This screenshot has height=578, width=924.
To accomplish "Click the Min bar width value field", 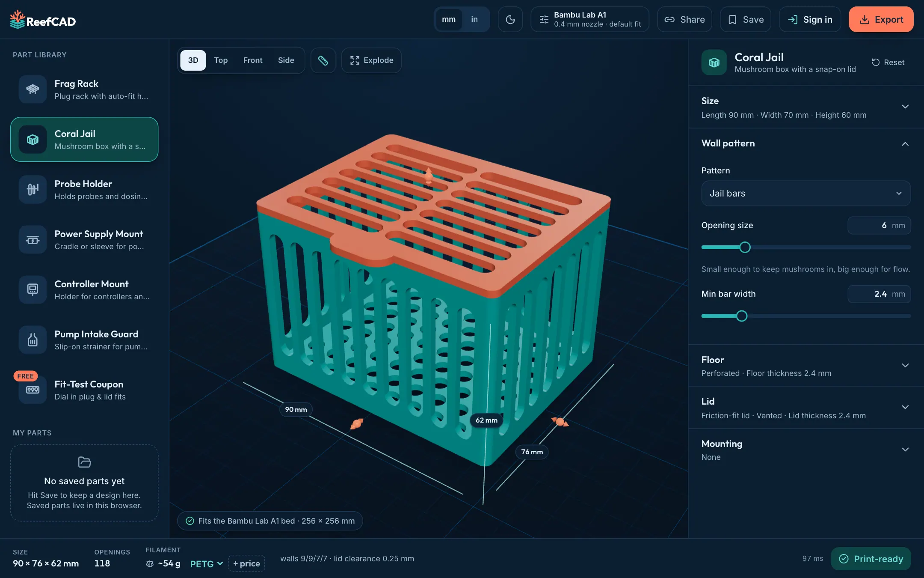I will [x=879, y=294].
